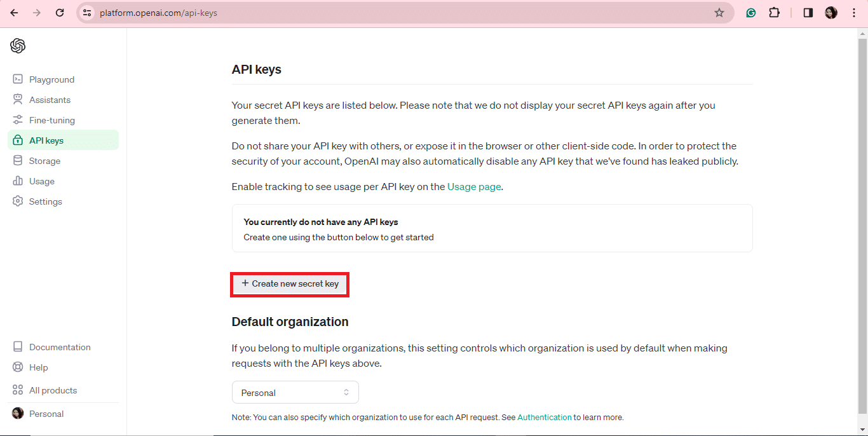Image resolution: width=868 pixels, height=436 pixels.
Task: Bookmark this page with the star
Action: pos(719,12)
